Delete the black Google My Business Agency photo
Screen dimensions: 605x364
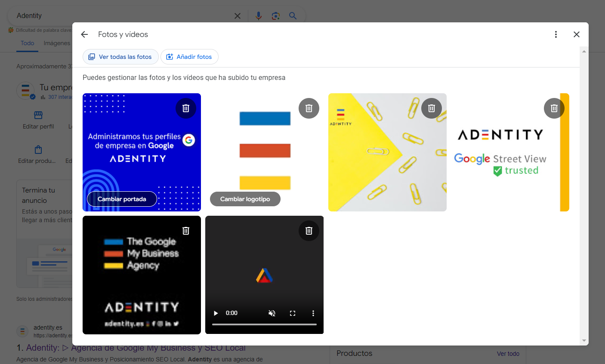pyautogui.click(x=186, y=231)
